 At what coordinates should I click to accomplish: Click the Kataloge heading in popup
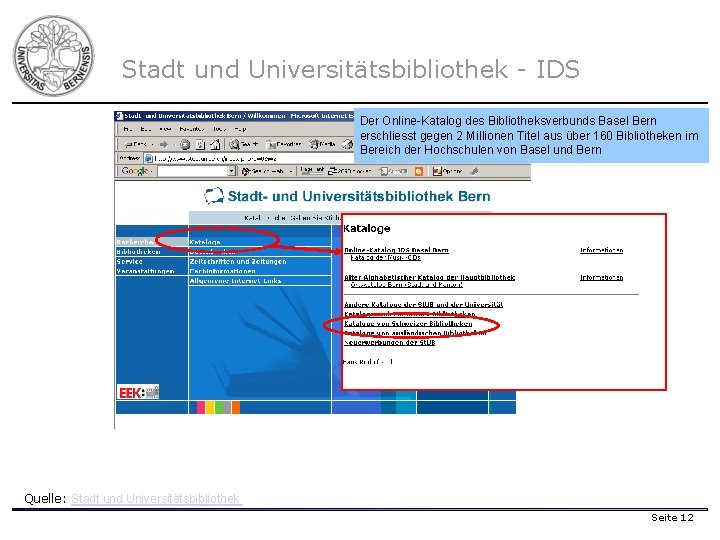point(367,228)
